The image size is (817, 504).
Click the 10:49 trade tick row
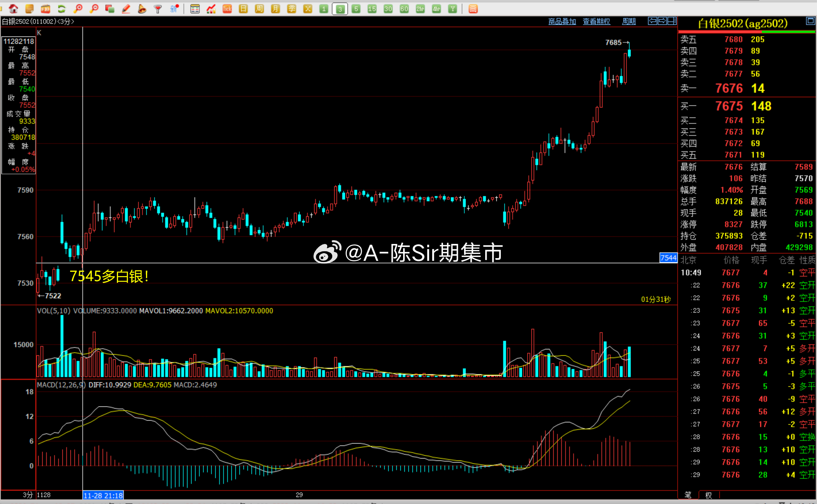(x=747, y=273)
